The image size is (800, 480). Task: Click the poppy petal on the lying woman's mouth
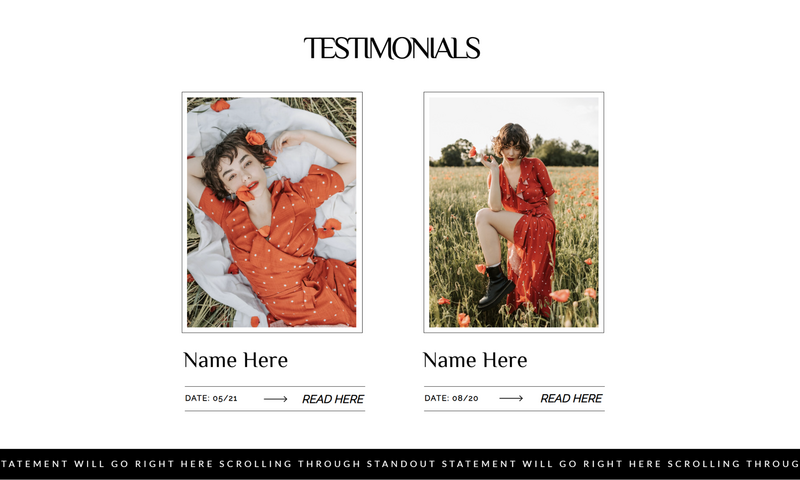click(245, 193)
